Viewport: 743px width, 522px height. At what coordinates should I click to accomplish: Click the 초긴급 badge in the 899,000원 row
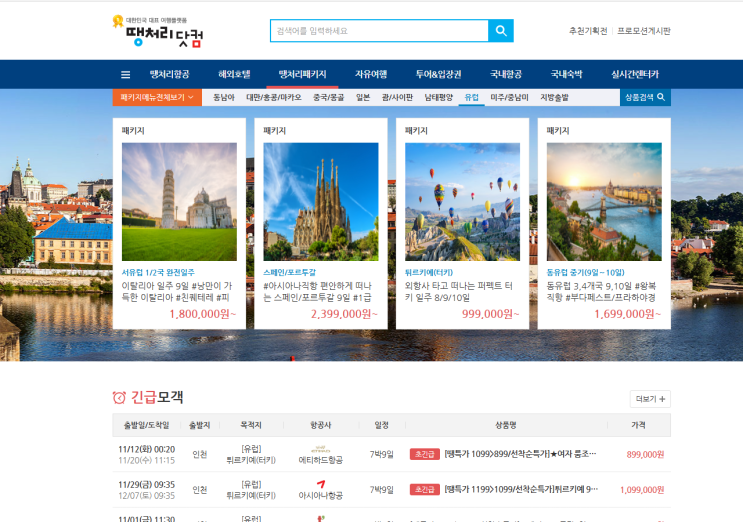tap(425, 454)
